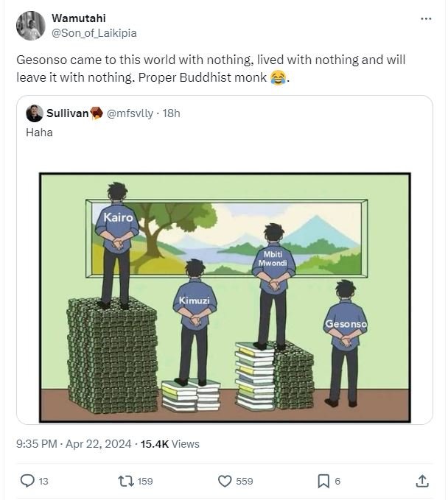This screenshot has height=500, width=448.
Task: Click the 9:35 PM Apr 22, 2024 timestamp
Action: tap(74, 443)
